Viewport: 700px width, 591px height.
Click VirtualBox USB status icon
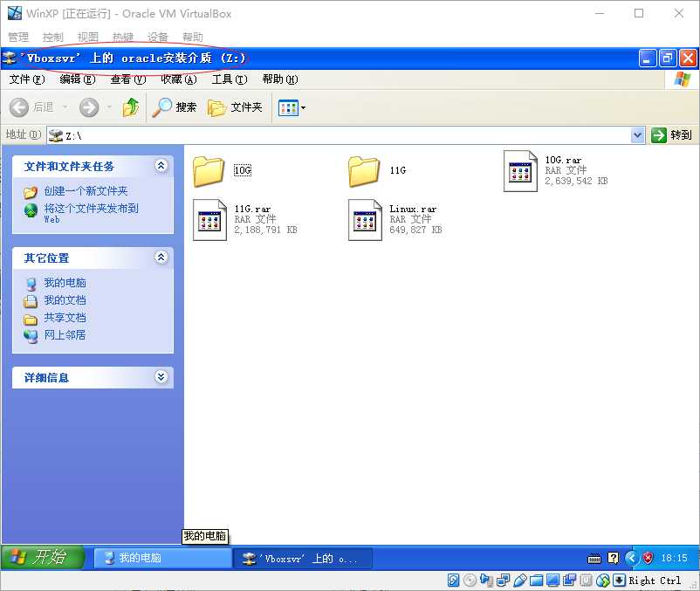point(519,581)
